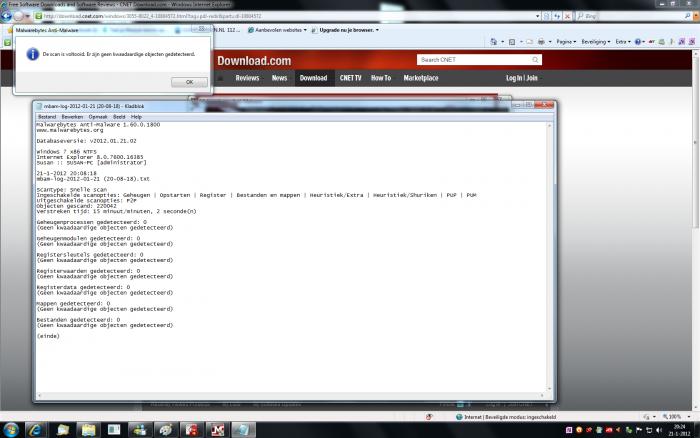Open the Bestand menu in Kladblok
Screen dimensions: 700x438
tap(47, 117)
